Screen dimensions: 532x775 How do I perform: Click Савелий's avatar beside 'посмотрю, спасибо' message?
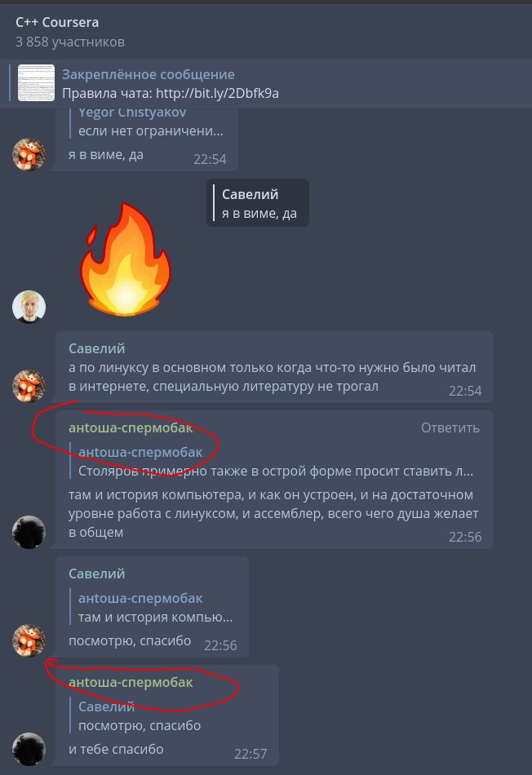click(29, 640)
